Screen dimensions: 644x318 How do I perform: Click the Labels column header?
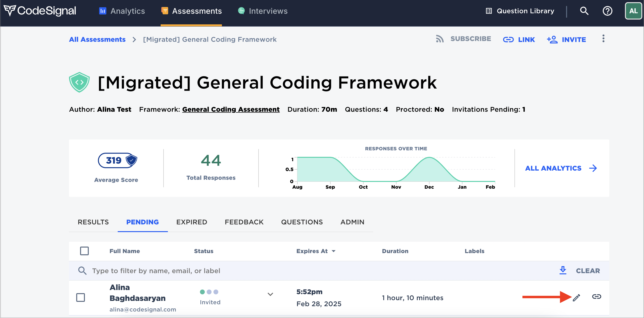coord(474,251)
